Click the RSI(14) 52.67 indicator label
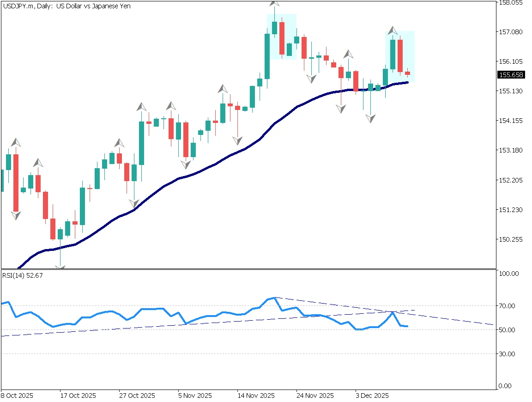Screen dimensions: 532x402 point(23,276)
